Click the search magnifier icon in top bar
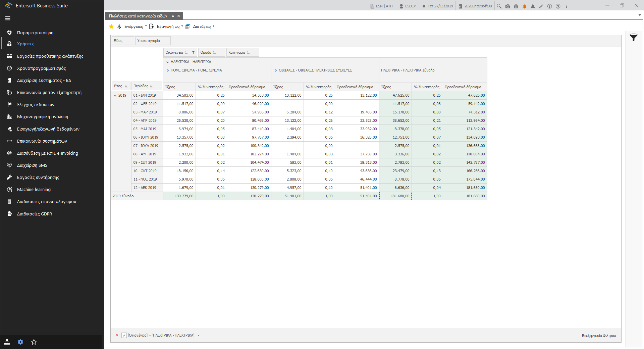The image size is (644, 349). click(499, 6)
